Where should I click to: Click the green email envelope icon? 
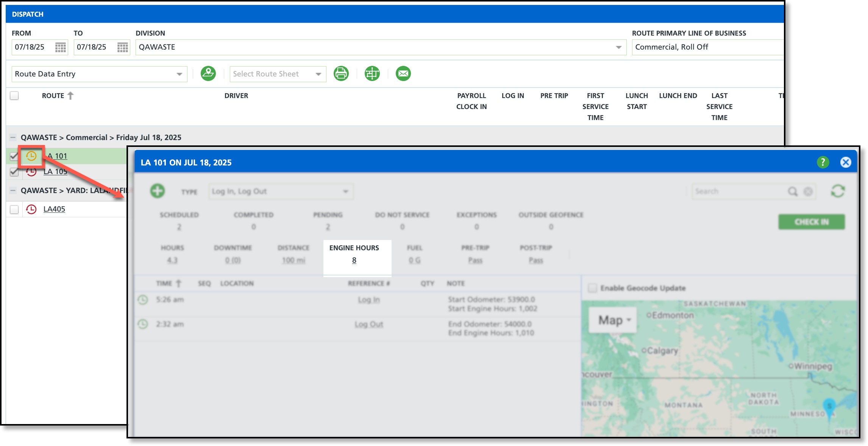403,73
